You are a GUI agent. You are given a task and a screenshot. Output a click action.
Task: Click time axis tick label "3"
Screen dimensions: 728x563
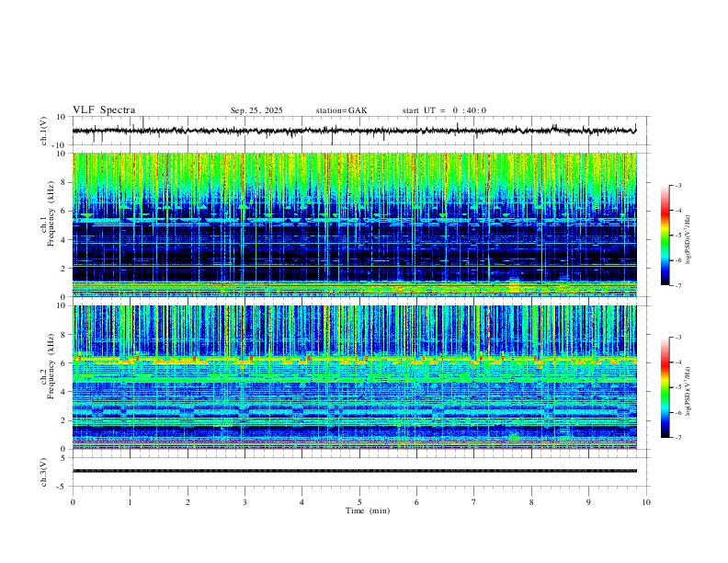point(245,502)
